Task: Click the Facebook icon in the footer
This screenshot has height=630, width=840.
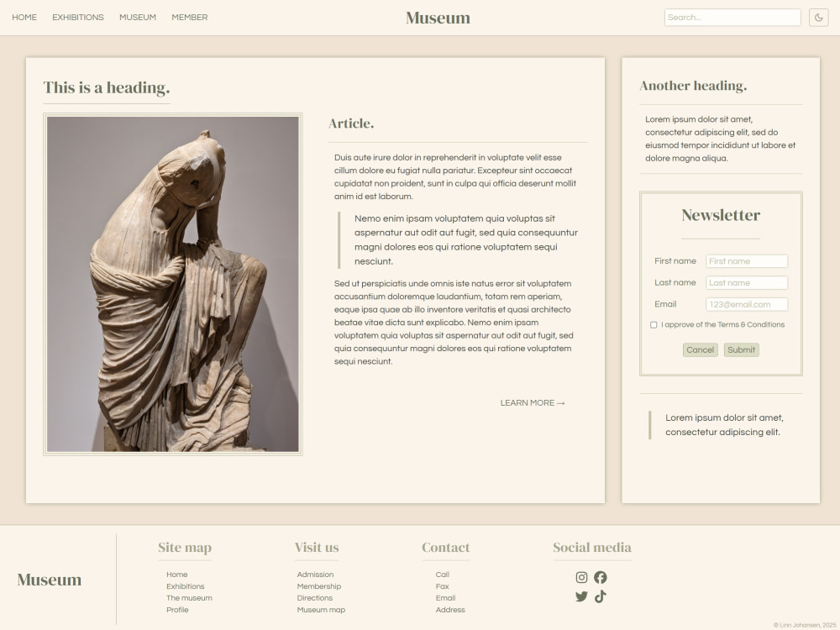Action: pos(600,577)
